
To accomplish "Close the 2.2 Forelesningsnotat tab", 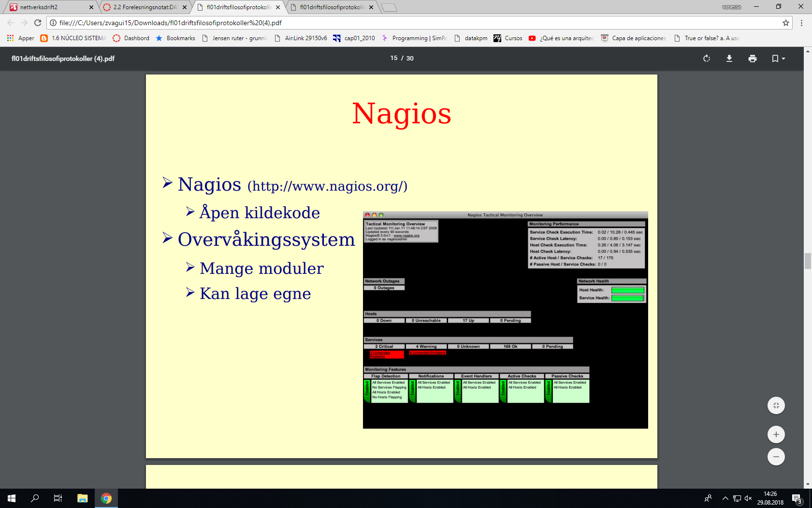I will pyautogui.click(x=185, y=7).
